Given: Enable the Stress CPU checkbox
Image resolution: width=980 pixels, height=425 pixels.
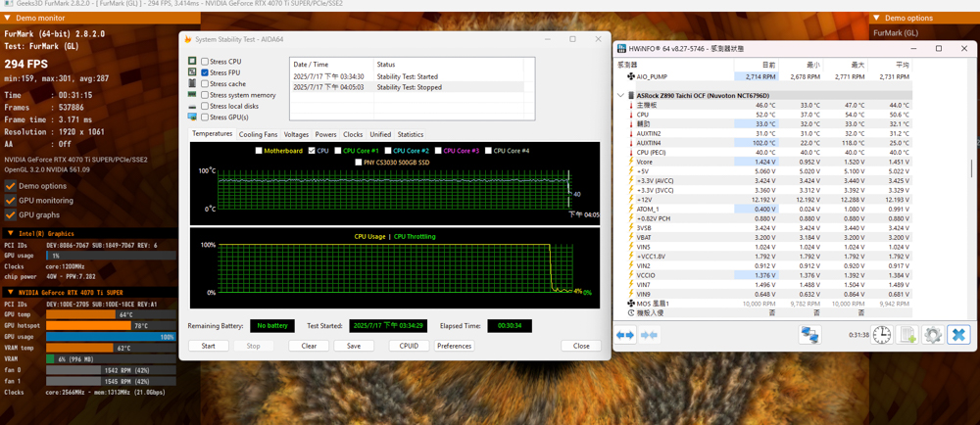Looking at the screenshot, I should click(x=205, y=62).
